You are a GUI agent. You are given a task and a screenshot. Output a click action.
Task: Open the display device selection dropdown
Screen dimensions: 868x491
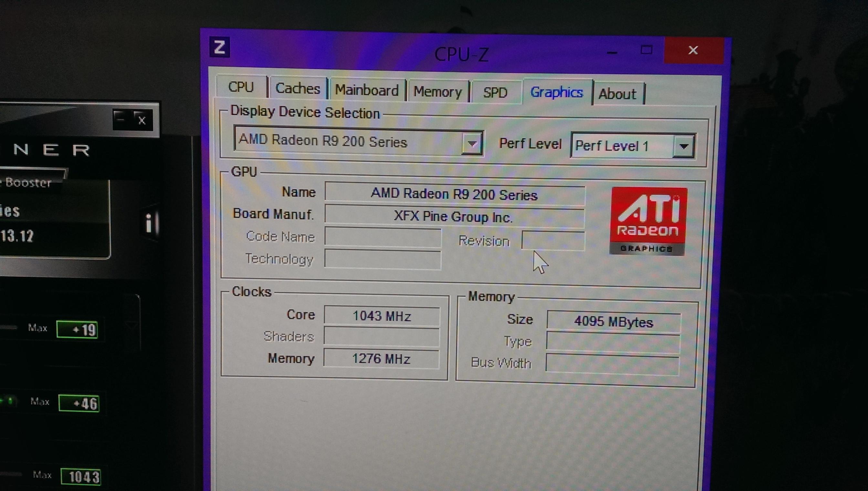coord(471,144)
